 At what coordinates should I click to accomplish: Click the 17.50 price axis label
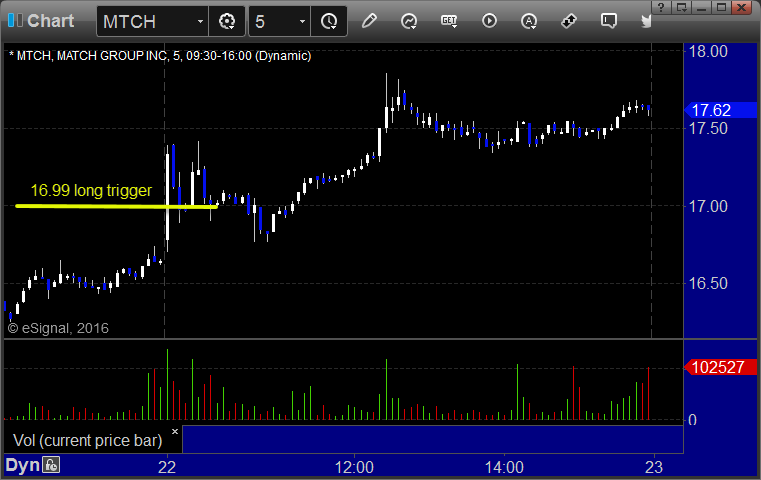click(x=709, y=129)
